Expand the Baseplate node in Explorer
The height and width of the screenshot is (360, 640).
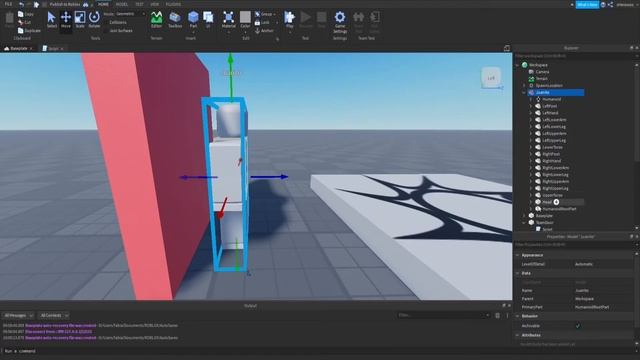[524, 216]
